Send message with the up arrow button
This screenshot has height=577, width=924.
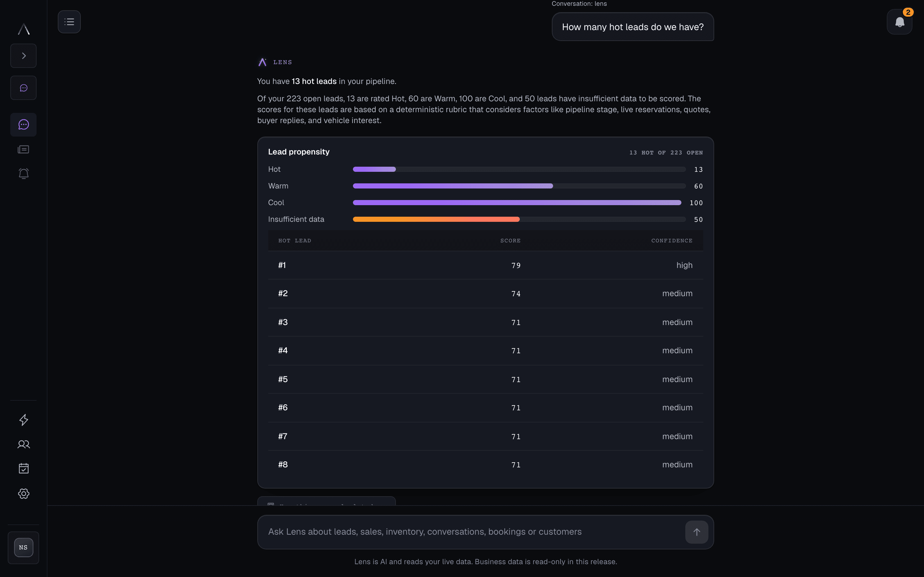pyautogui.click(x=696, y=532)
